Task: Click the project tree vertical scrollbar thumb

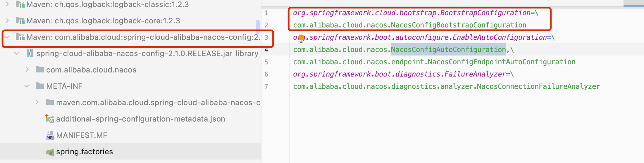Action: [258, 26]
